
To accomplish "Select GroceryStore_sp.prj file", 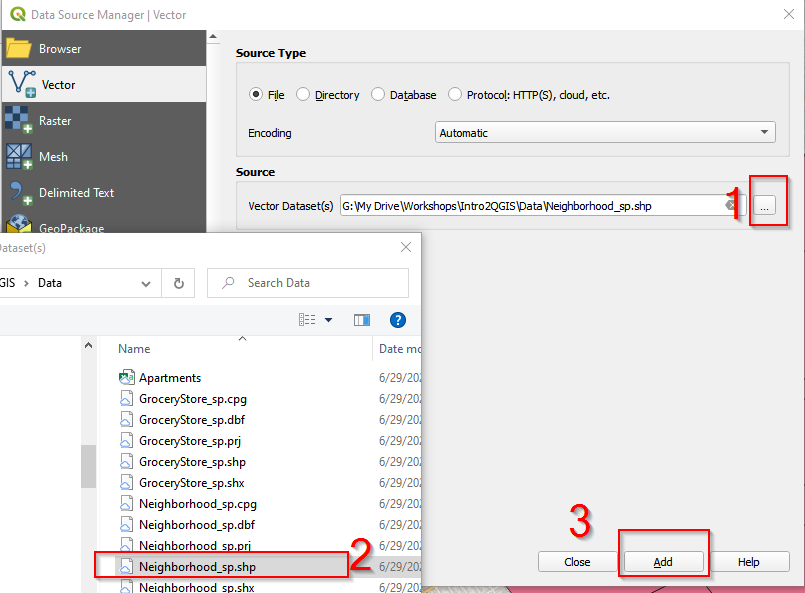I will click(190, 441).
